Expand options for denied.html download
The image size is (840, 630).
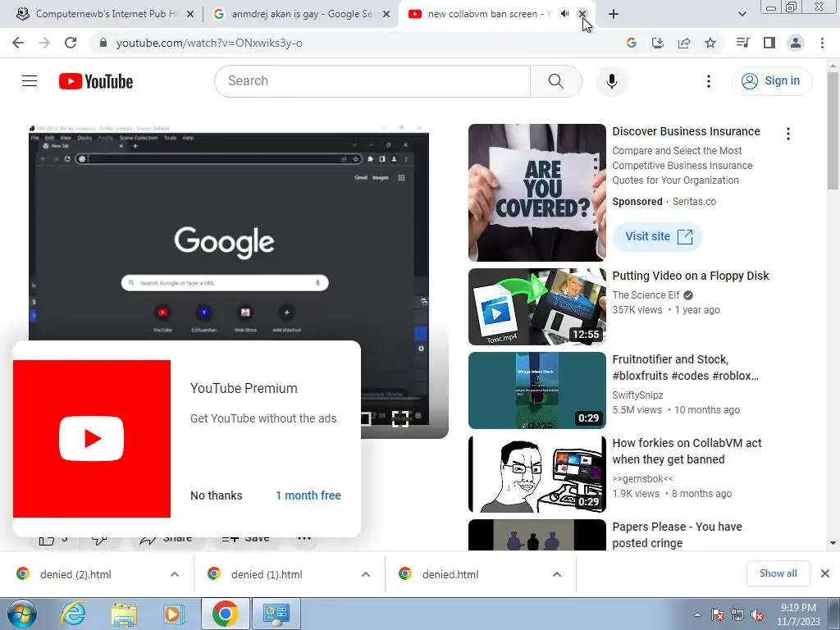point(557,574)
